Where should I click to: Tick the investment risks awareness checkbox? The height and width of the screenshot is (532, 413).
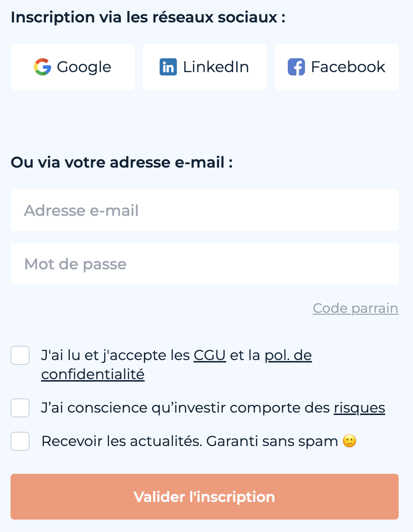(x=20, y=407)
